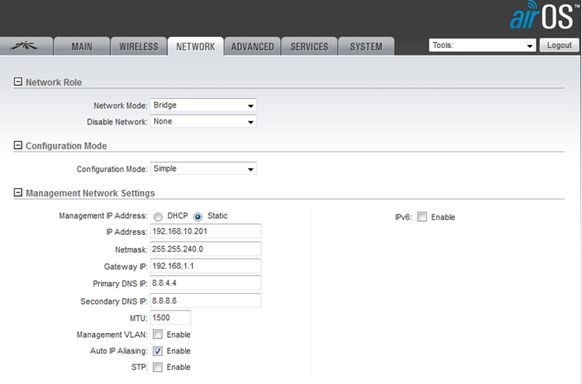Enable the STP checkbox
582x384 pixels.
point(158,367)
